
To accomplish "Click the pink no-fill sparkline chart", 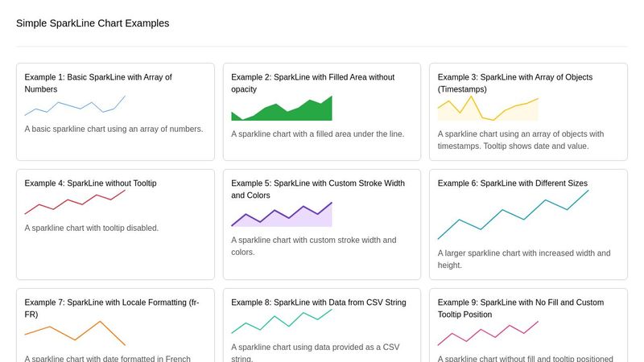I will (488, 333).
